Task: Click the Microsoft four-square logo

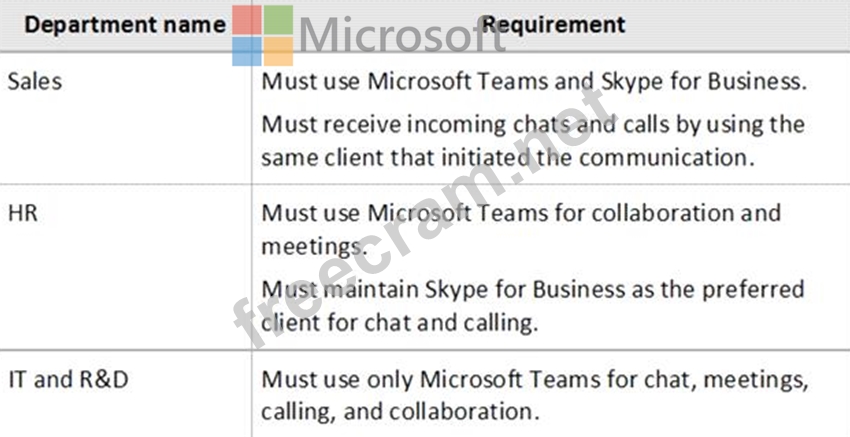Action: (263, 36)
